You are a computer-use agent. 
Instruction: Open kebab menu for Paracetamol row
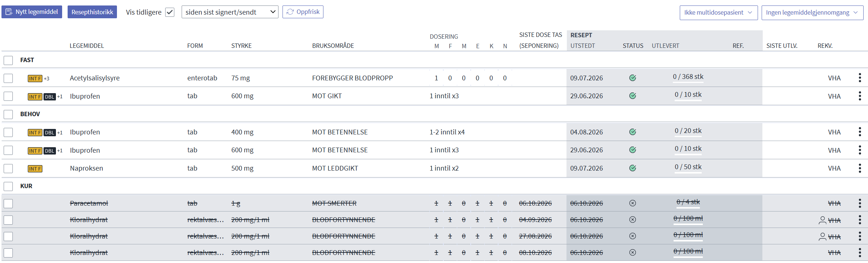pyautogui.click(x=860, y=203)
